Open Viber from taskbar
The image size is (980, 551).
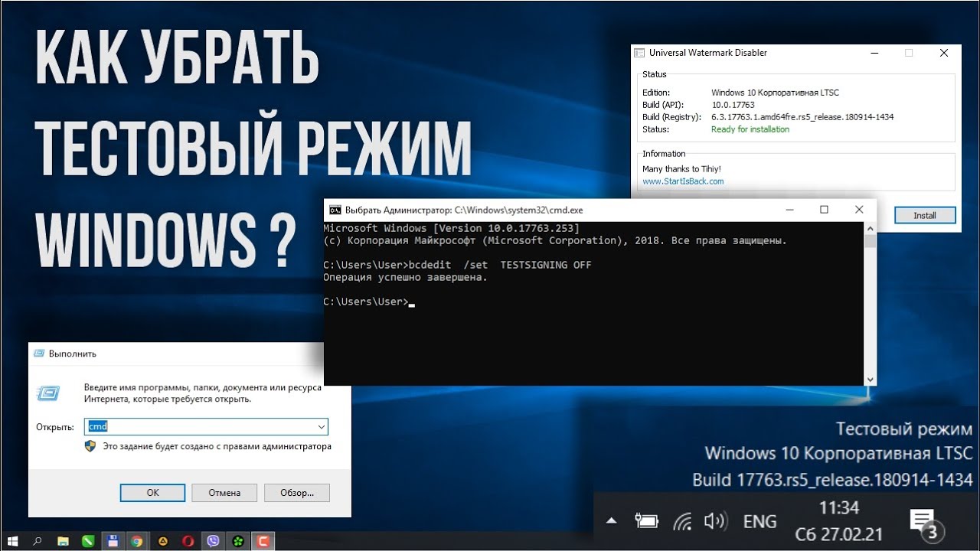(213, 541)
